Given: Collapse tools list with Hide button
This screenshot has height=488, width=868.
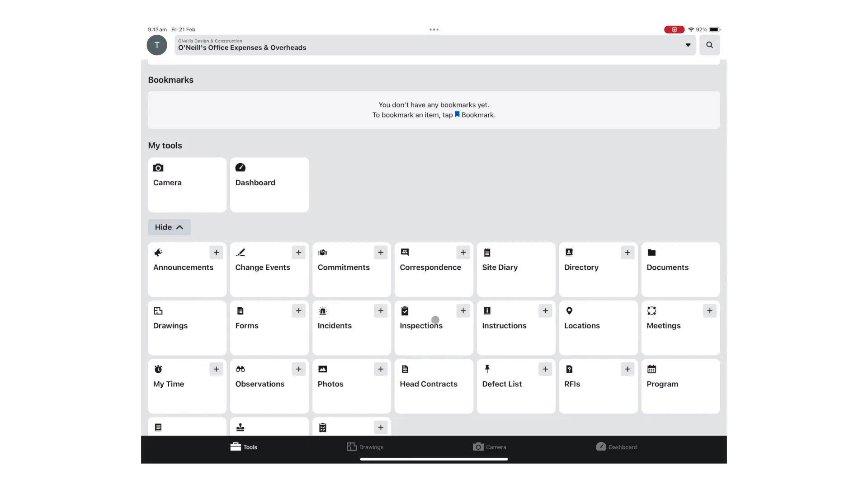Looking at the screenshot, I should point(169,227).
